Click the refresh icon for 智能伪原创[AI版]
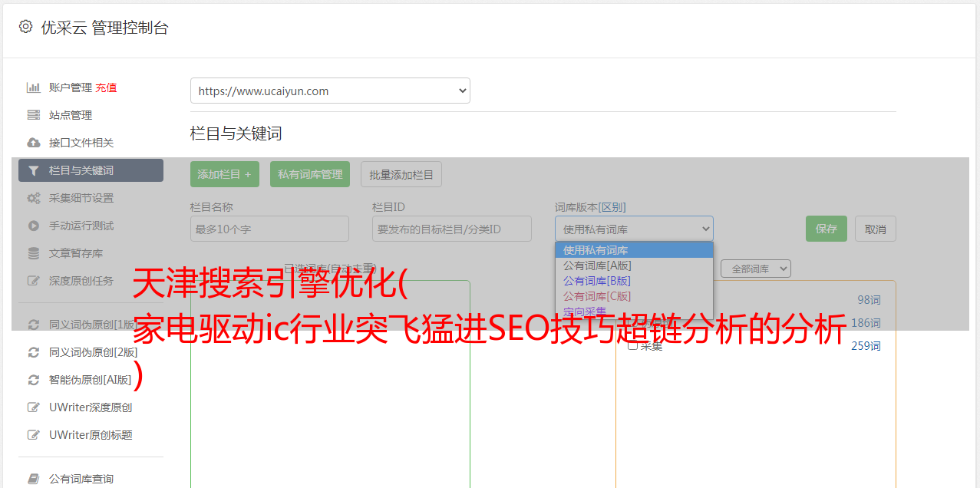 click(x=34, y=380)
